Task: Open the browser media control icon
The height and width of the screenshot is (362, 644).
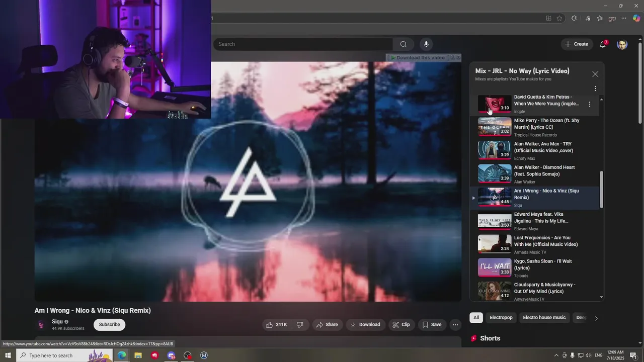Action: pyautogui.click(x=588, y=18)
